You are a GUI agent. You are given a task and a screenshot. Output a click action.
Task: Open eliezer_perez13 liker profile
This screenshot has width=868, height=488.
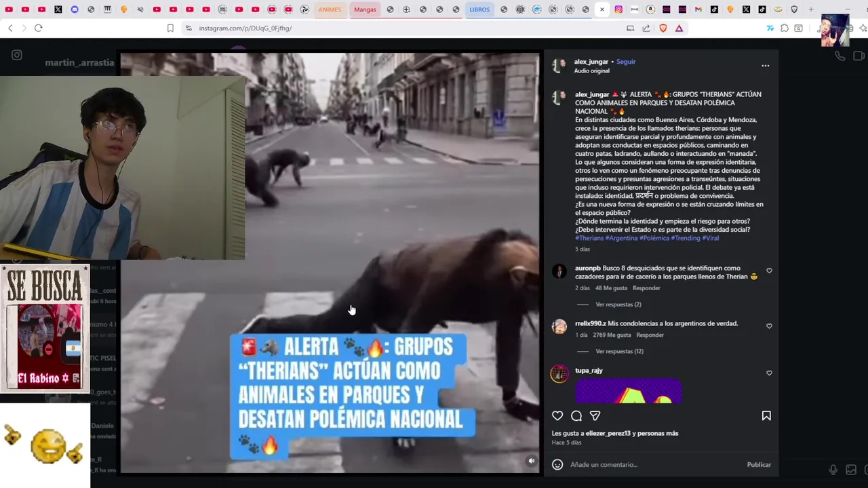pos(608,433)
